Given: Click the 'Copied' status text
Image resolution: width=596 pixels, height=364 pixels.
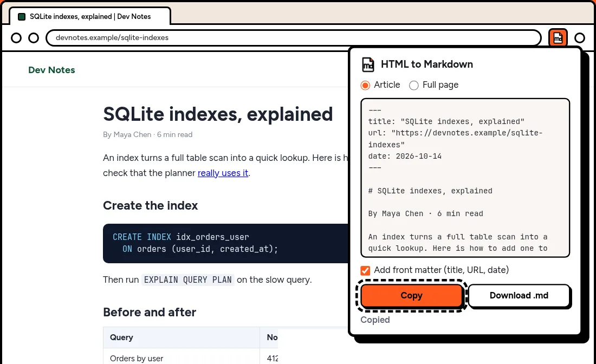Looking at the screenshot, I should tap(375, 320).
